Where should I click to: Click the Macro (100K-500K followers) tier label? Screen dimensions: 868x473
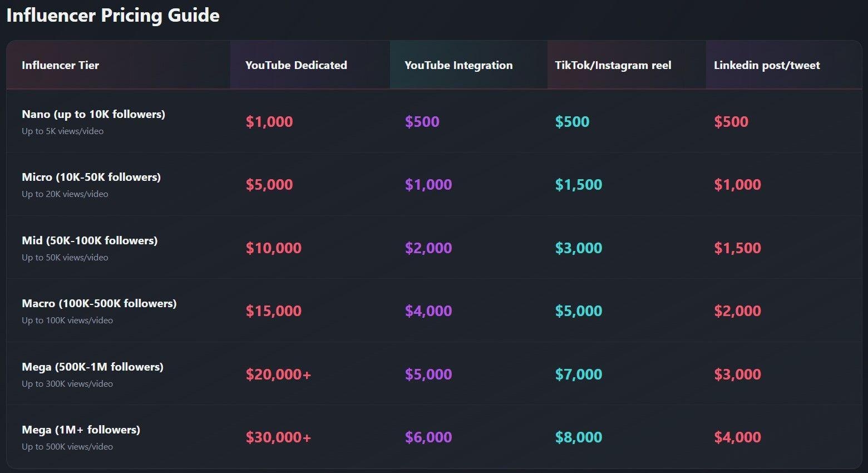99,303
